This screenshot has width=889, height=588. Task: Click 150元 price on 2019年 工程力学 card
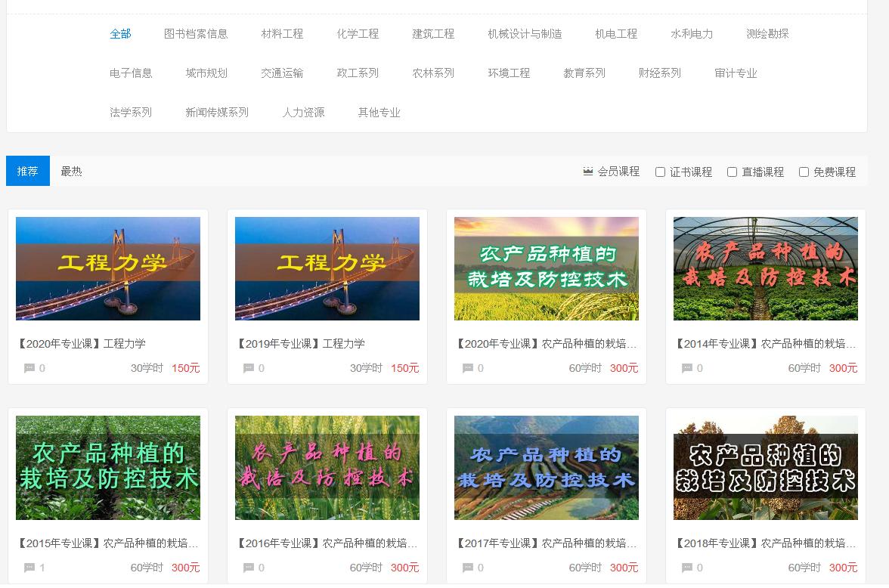pos(405,368)
